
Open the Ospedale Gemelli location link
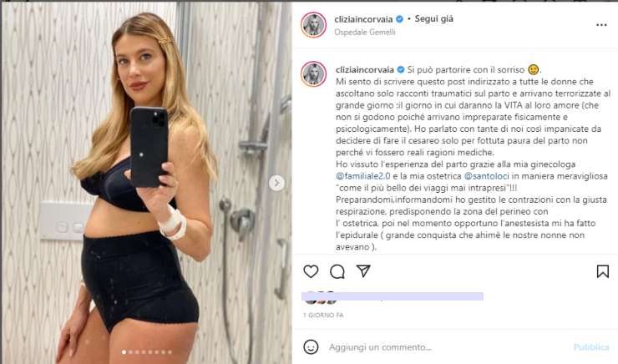tap(365, 33)
